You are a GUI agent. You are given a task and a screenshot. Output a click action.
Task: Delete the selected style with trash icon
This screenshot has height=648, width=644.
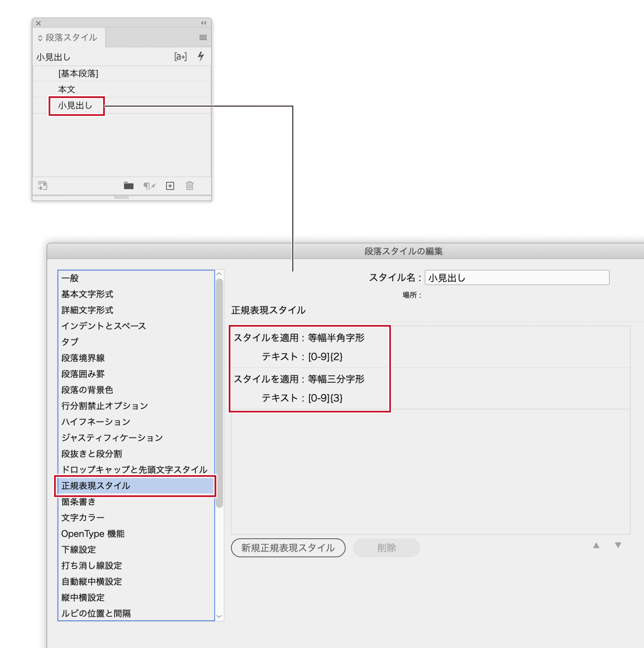(x=190, y=186)
